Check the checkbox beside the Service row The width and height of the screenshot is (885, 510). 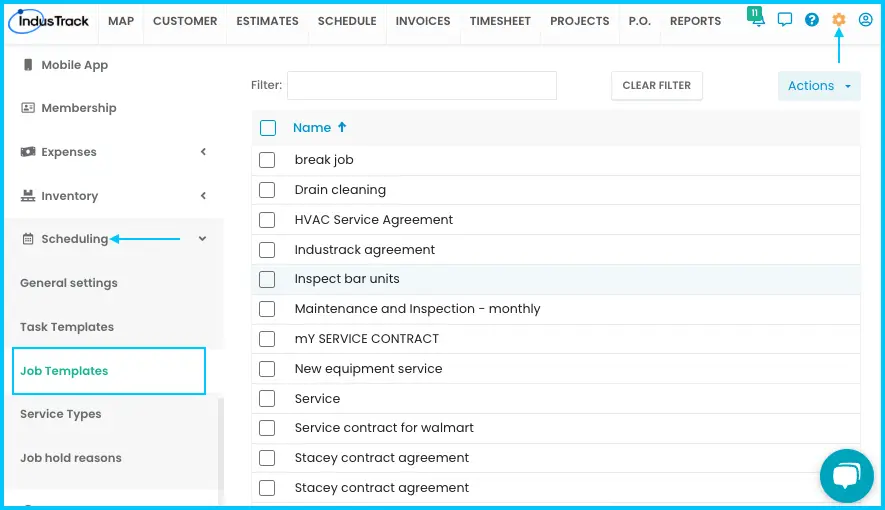267,398
